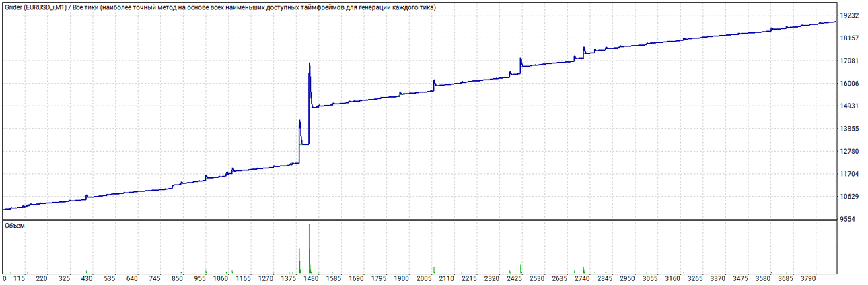The width and height of the screenshot is (868, 285).
Task: Click the 1480 x-axis label
Action: (x=311, y=278)
